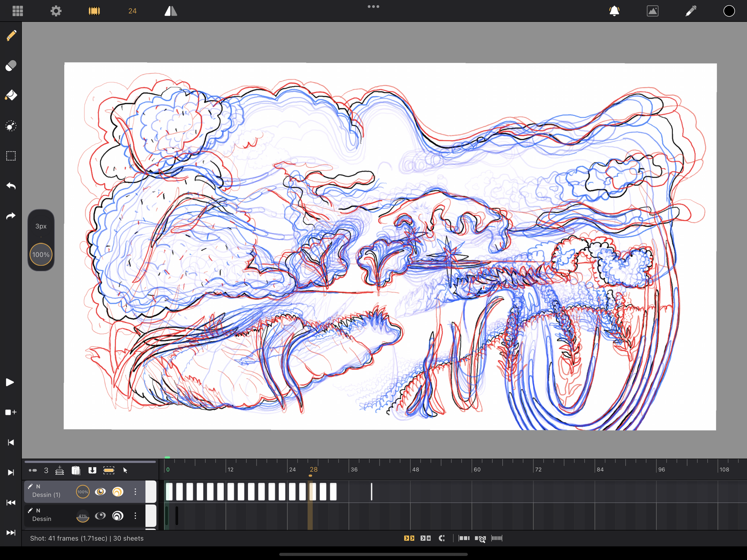Click the add new layer icon

(x=59, y=470)
